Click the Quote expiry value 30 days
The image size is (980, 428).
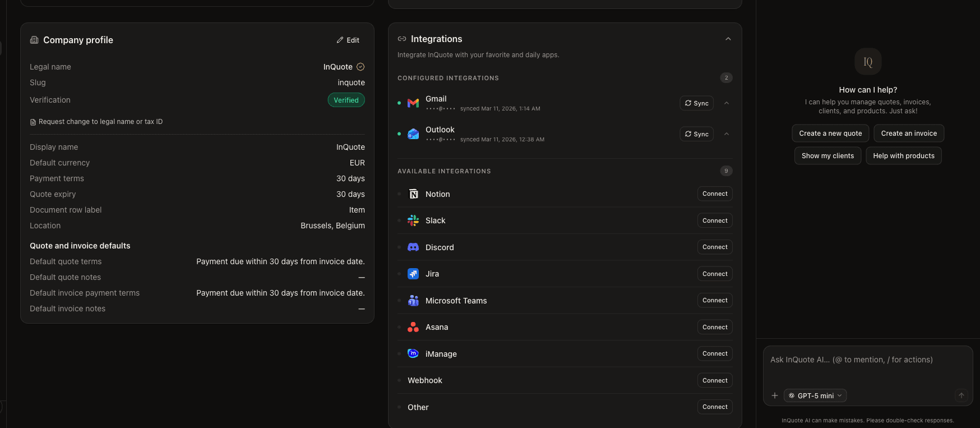(x=350, y=194)
